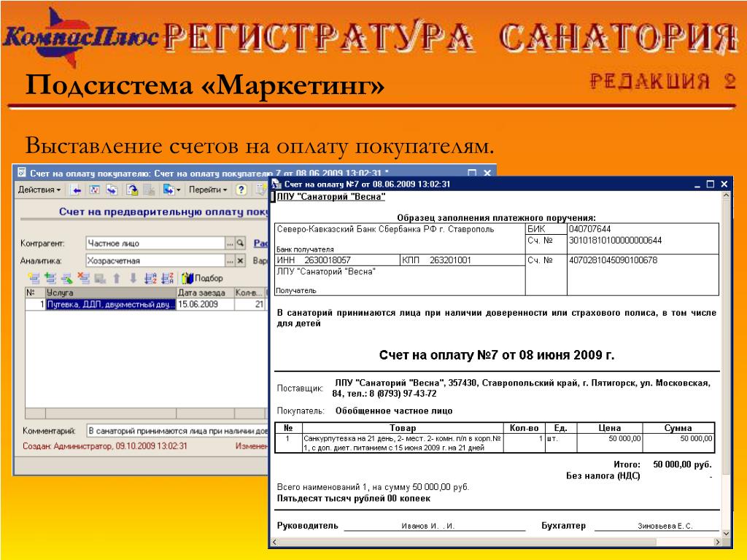Screen dimensions: 747x560
Task: Click the edit row pencil icon
Action: 66,278
